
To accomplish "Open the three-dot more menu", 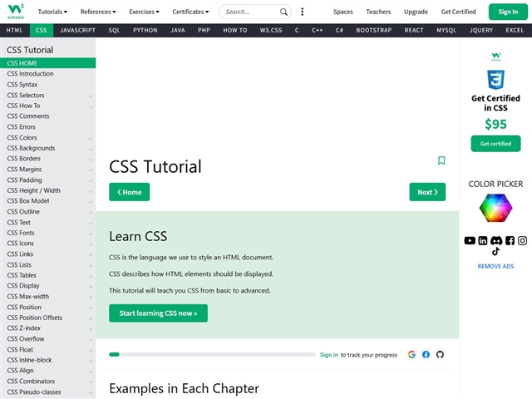I will tap(302, 12).
